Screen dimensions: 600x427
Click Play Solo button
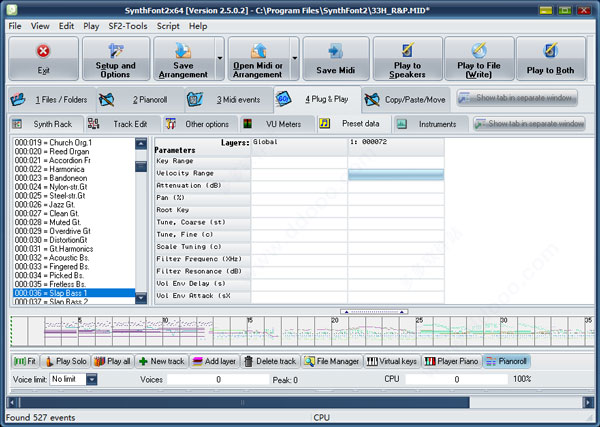click(65, 361)
